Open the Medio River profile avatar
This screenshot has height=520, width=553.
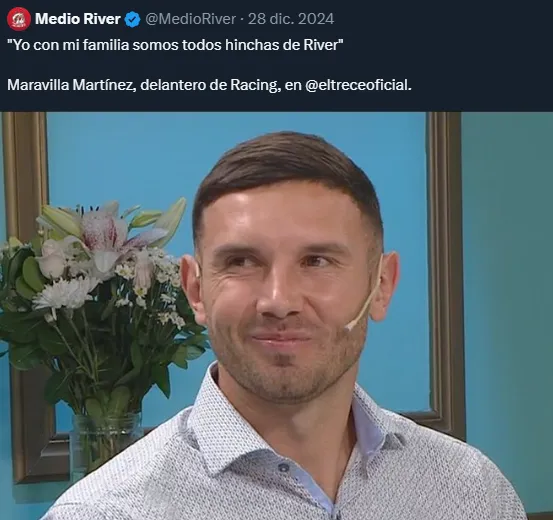(19, 19)
